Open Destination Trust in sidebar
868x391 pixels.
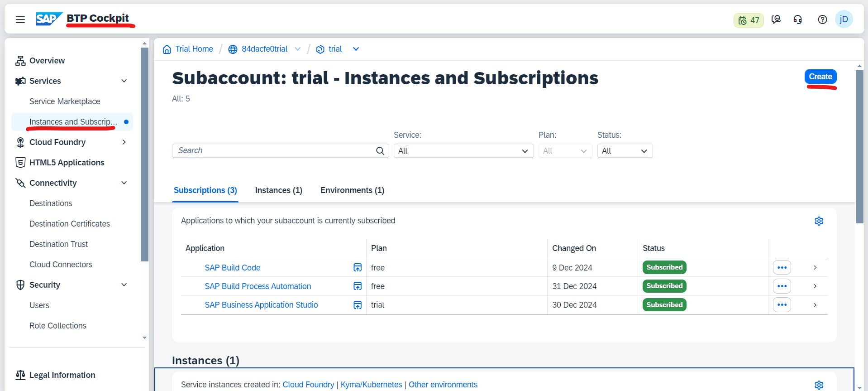(59, 244)
